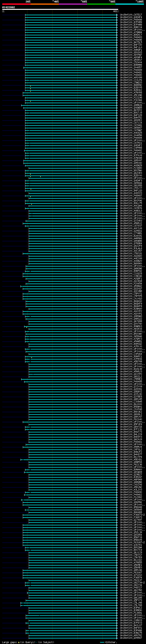Click UniRef100_C5P0T1 in the hit list

click(x=131, y=294)
